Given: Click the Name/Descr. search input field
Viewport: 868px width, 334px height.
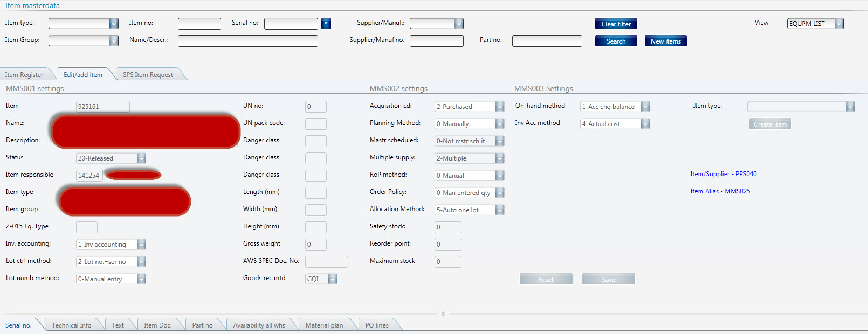Looking at the screenshot, I should coord(247,41).
